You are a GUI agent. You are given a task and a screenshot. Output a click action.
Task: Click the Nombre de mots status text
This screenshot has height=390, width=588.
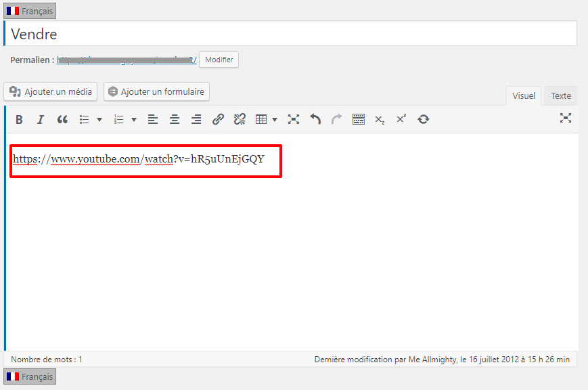coord(47,360)
